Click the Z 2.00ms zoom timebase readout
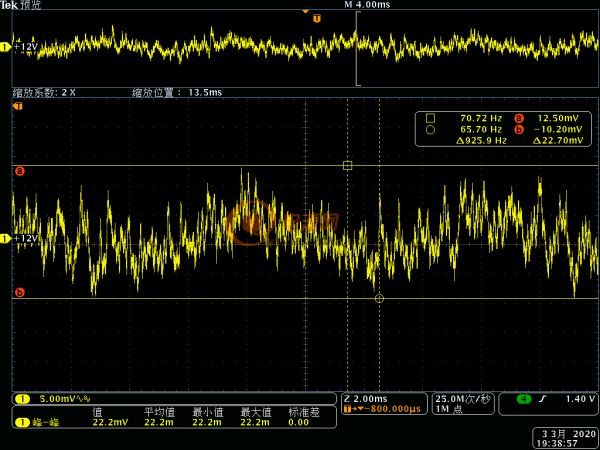The width and height of the screenshot is (600, 450). click(366, 399)
